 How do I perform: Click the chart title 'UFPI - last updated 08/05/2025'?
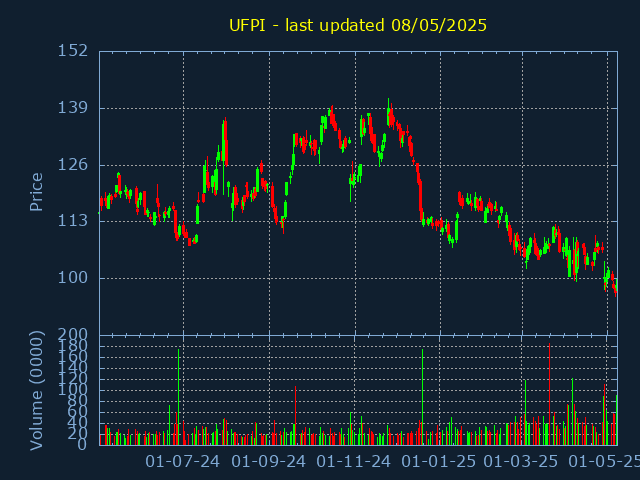point(358,25)
